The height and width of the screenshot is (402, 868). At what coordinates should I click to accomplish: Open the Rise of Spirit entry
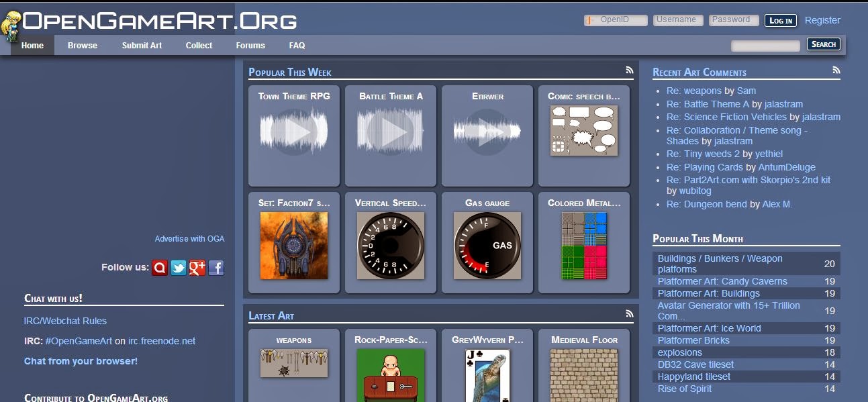tap(685, 389)
